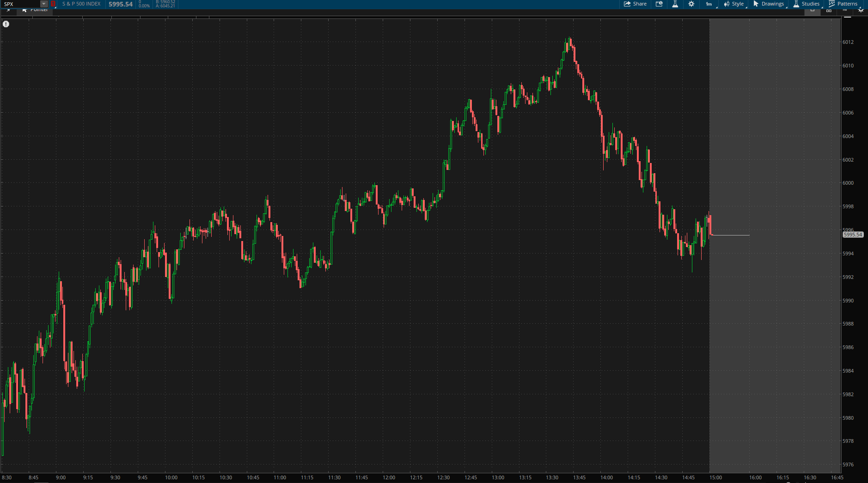This screenshot has height=483, width=868.
Task: Select the grid layout icon
Action: tap(829, 10)
